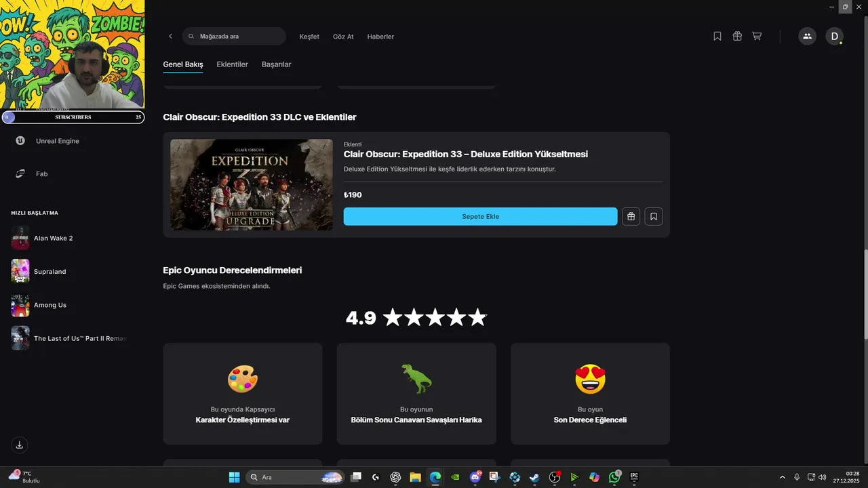Open Deluxe Edition Yükseltmesi title link

[x=466, y=155]
